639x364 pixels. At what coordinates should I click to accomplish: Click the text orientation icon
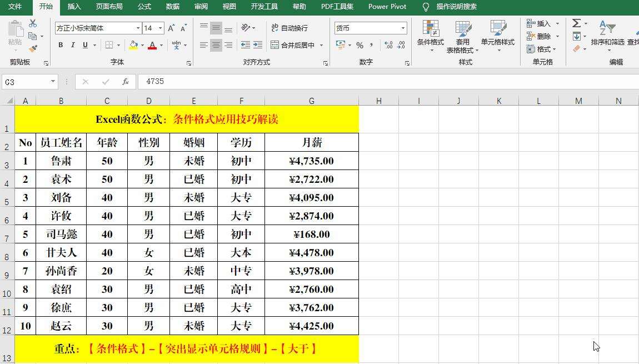point(246,28)
